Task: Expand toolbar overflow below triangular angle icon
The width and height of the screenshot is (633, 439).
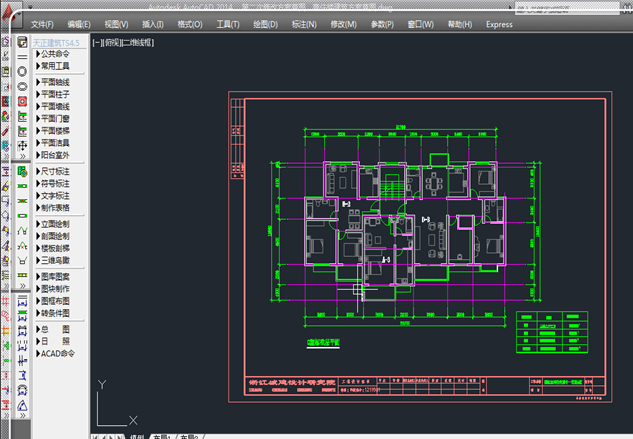Action: 23,415
